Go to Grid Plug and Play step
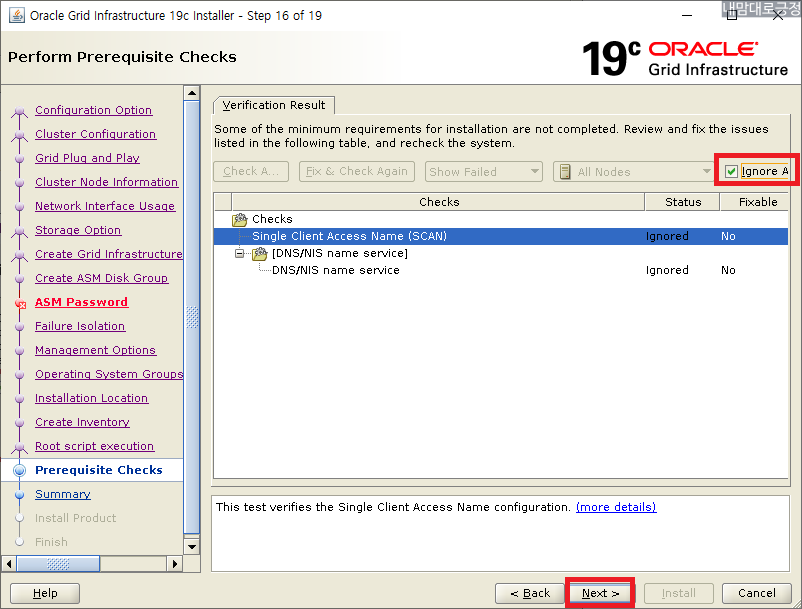Viewport: 802px width, 609px height. [x=87, y=158]
